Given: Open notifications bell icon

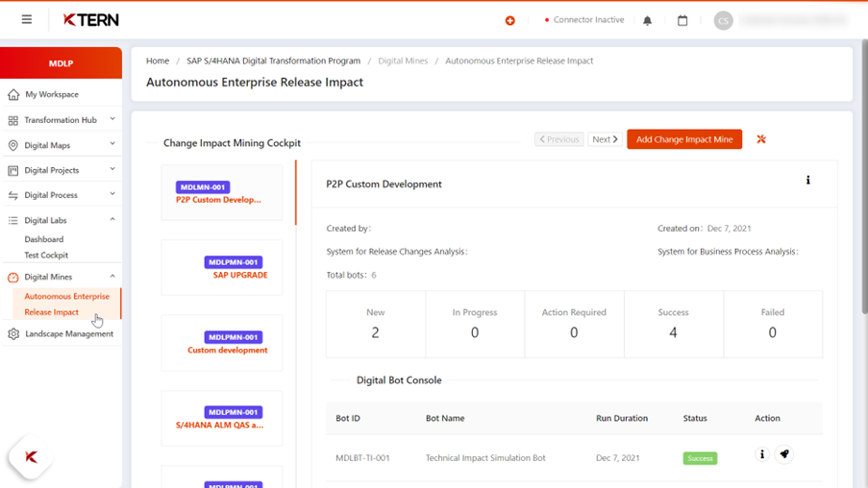Looking at the screenshot, I should (x=647, y=20).
